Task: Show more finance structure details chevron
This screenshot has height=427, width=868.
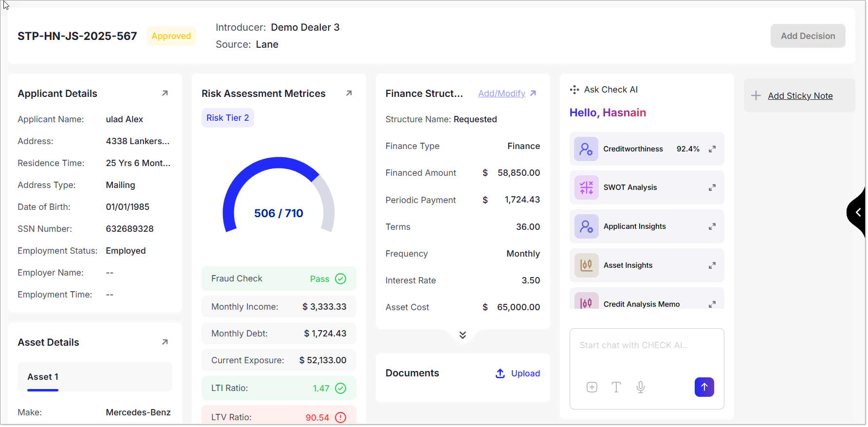Action: pyautogui.click(x=462, y=335)
